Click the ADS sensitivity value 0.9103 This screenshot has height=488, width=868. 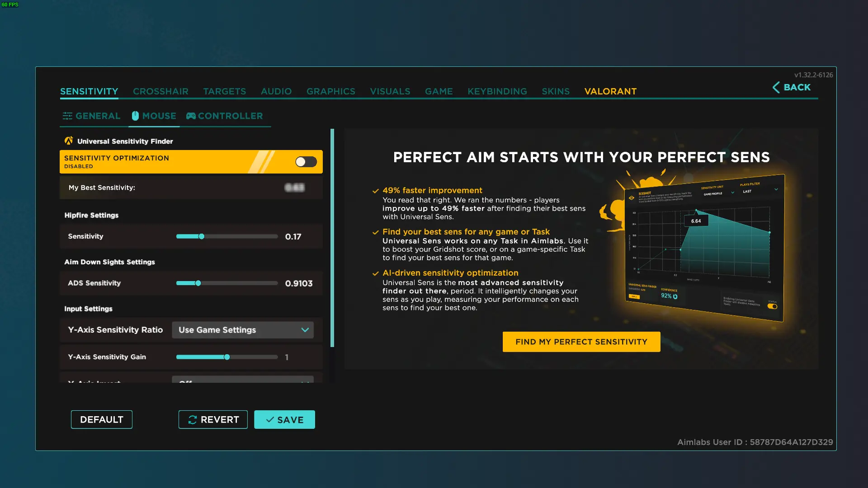click(299, 283)
